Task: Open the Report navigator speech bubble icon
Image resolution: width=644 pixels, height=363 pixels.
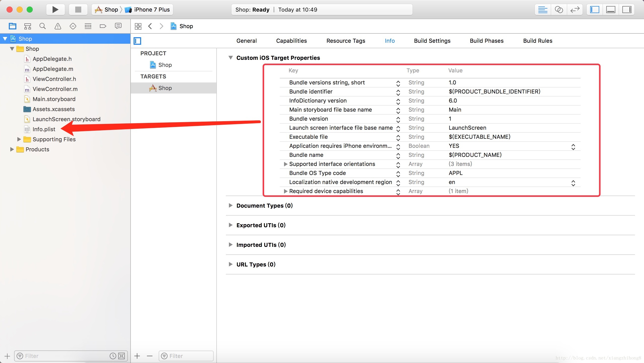Action: tap(118, 26)
